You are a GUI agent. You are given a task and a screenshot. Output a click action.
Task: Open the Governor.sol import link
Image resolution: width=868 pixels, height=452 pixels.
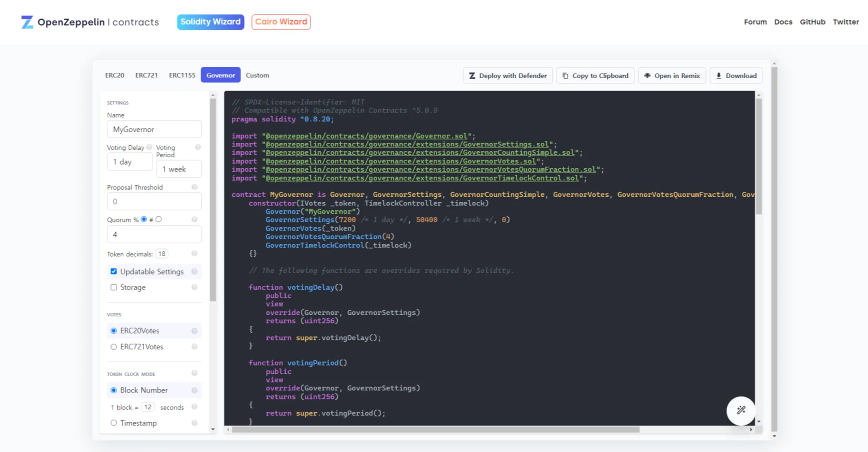pyautogui.click(x=367, y=136)
